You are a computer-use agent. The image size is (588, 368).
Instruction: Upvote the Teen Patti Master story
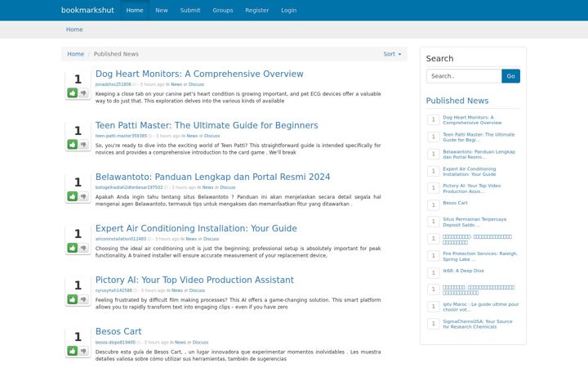(73, 144)
